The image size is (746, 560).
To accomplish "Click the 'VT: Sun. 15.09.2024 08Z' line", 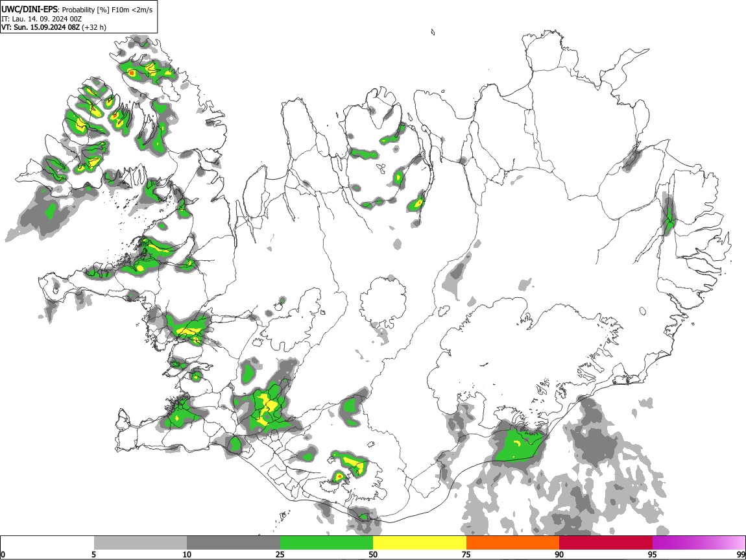I will (40, 27).
